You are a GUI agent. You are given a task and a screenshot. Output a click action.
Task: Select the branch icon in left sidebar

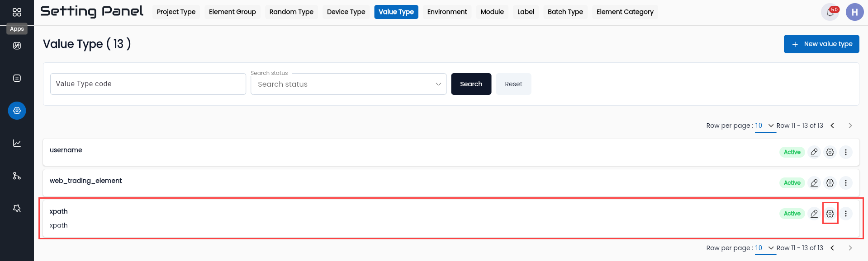[x=17, y=176]
